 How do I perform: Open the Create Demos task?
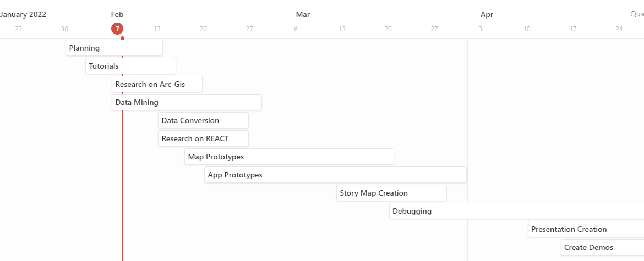coord(602,247)
